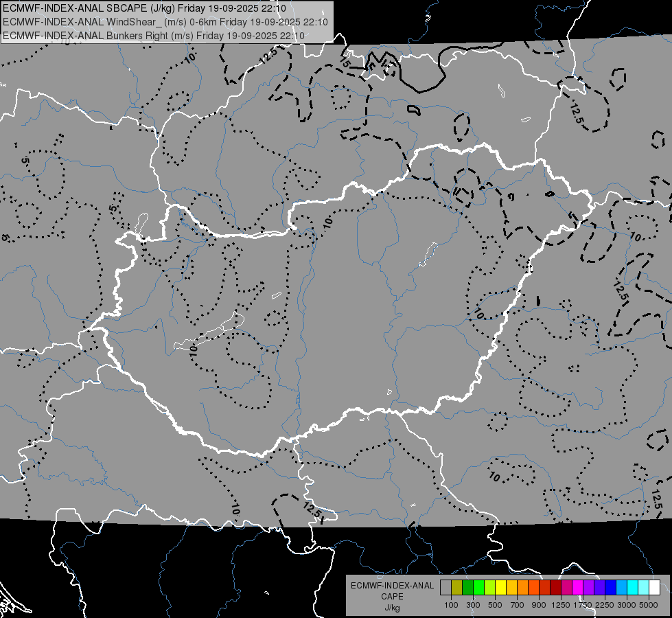
Task: Click the SBCAPE (J/kg) header line
Action: [144, 8]
